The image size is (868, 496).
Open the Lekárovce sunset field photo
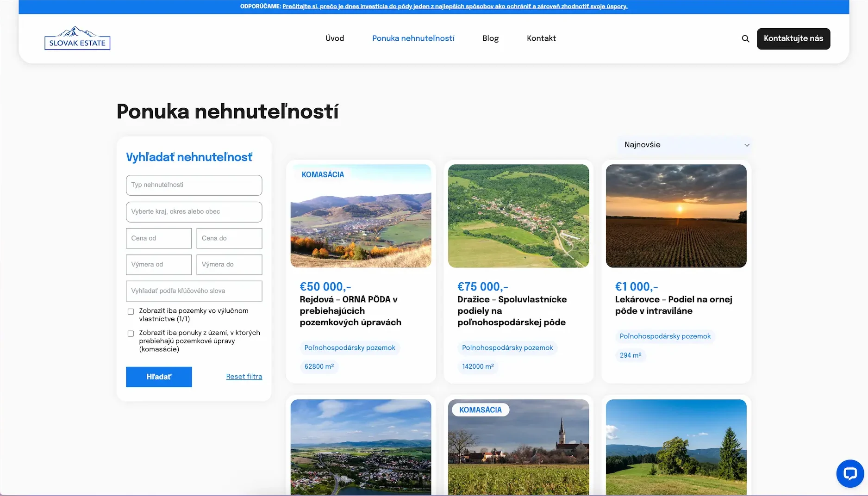(x=676, y=216)
